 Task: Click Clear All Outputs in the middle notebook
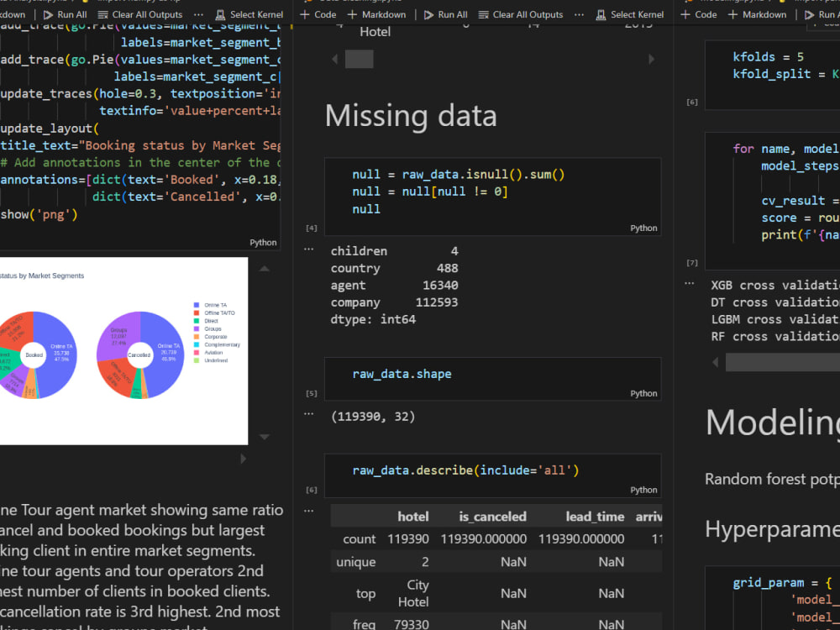pos(521,14)
